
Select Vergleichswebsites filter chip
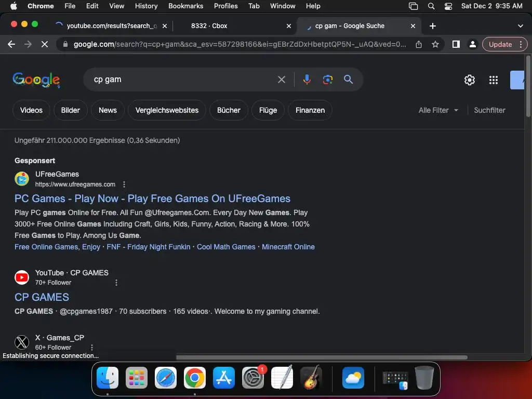click(167, 110)
